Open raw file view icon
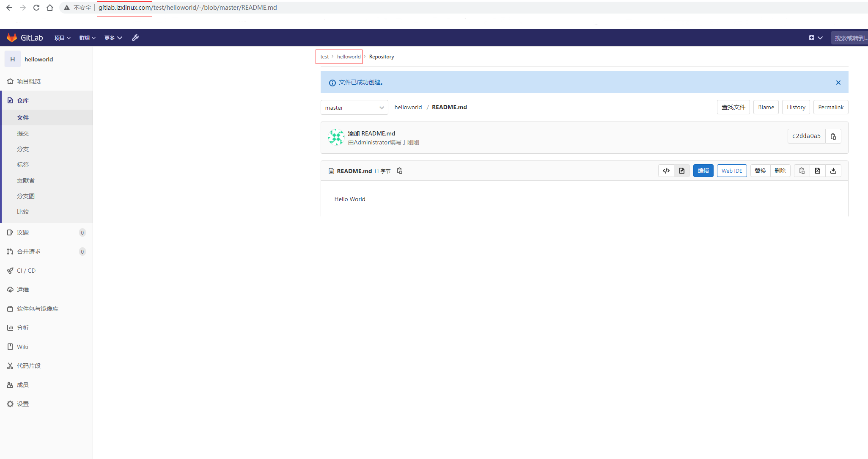Image resolution: width=868 pixels, height=459 pixels. tap(817, 171)
